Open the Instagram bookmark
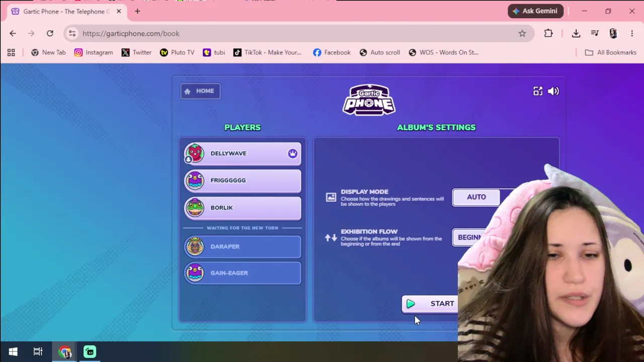This screenshot has width=644, height=362. 94,52
